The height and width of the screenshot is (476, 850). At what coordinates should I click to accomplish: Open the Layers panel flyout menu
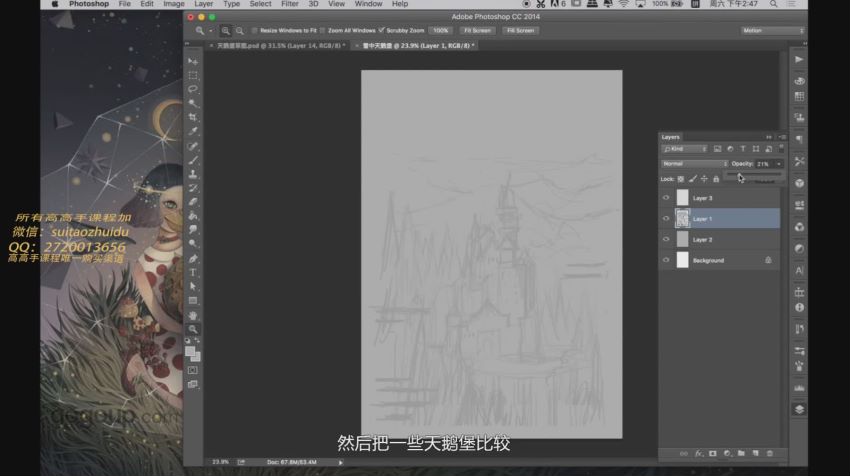click(782, 137)
